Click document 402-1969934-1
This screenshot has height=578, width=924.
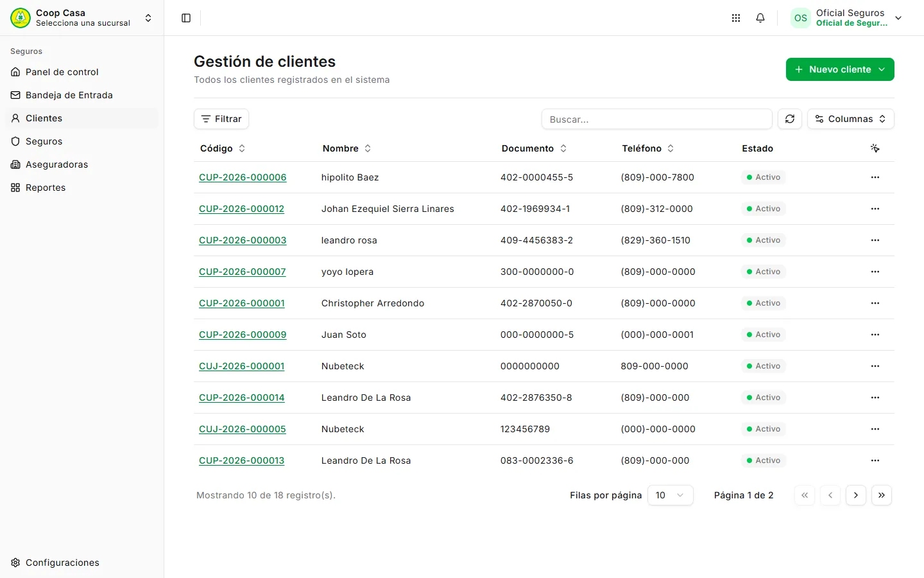click(x=535, y=209)
